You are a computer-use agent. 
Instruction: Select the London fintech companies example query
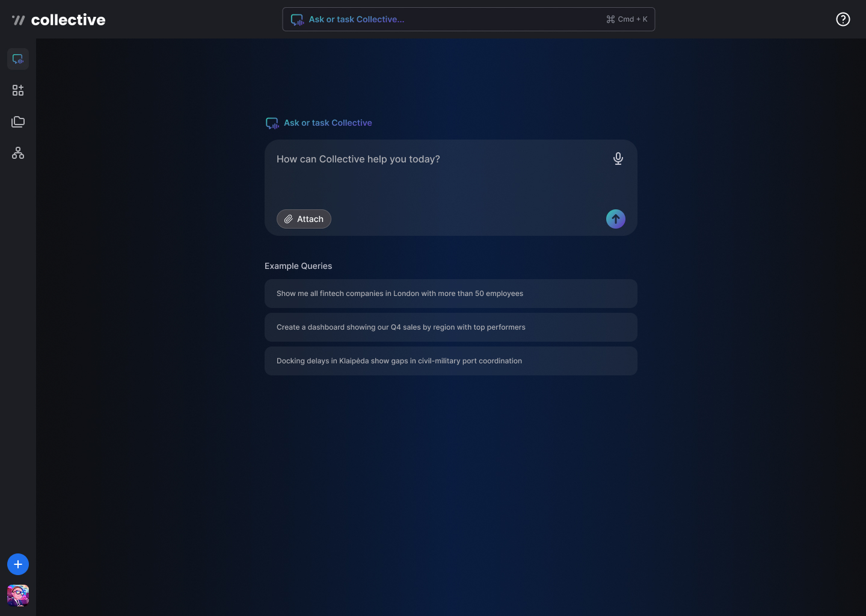tap(451, 294)
